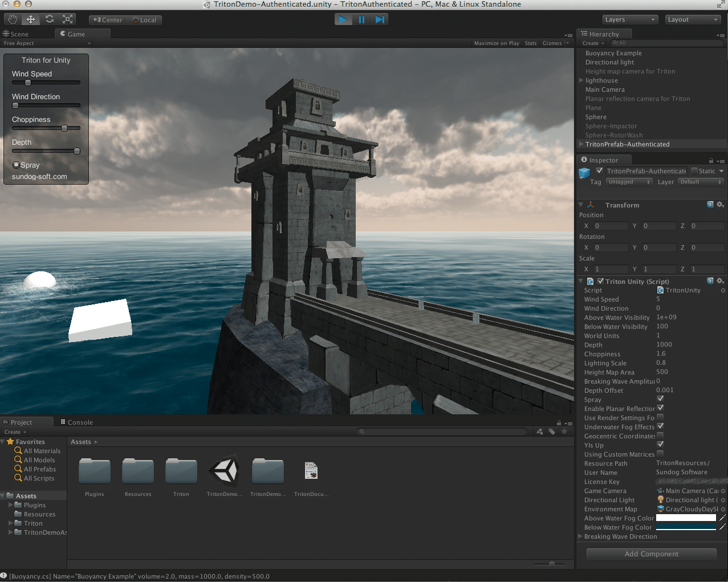Click Maximize on Play button

(497, 43)
